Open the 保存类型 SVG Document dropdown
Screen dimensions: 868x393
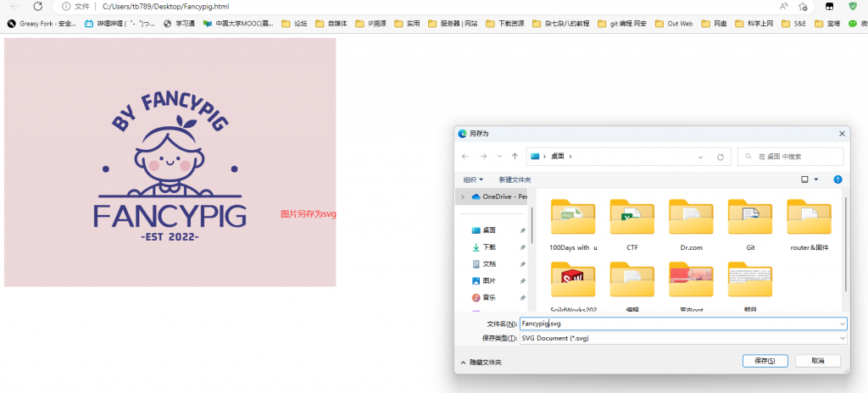[x=683, y=338]
